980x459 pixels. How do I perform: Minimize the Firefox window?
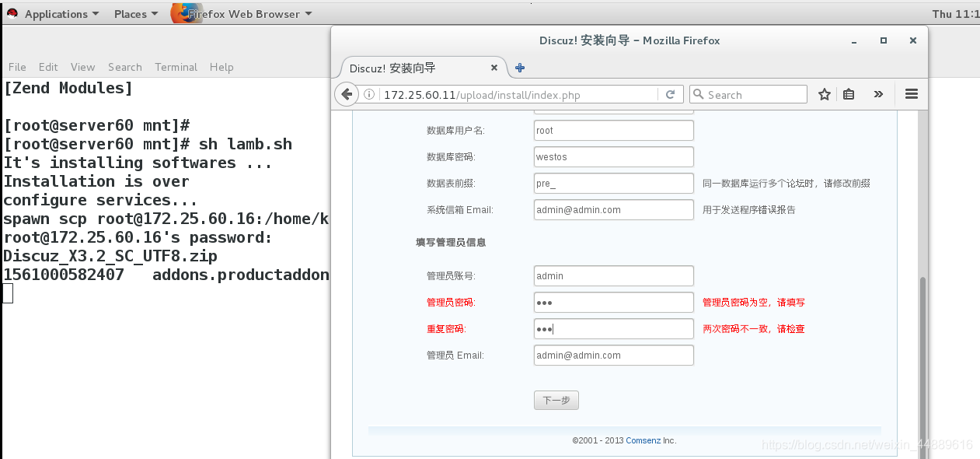pyautogui.click(x=853, y=40)
